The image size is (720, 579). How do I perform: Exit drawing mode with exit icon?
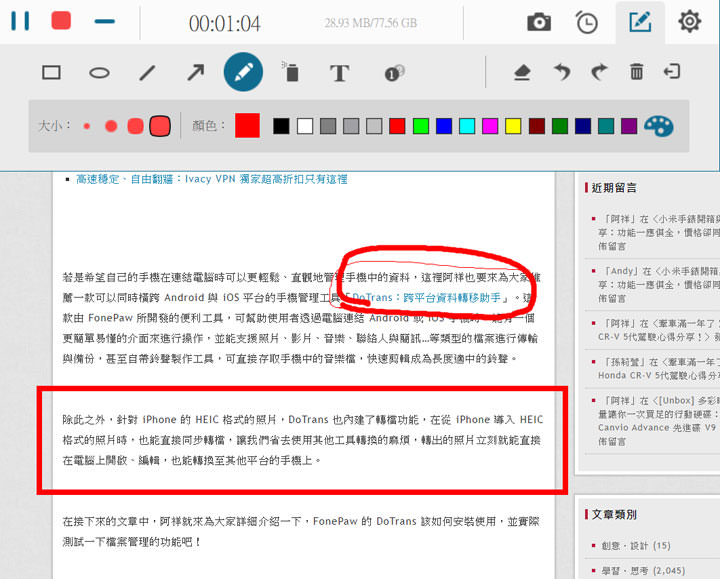tap(672, 72)
